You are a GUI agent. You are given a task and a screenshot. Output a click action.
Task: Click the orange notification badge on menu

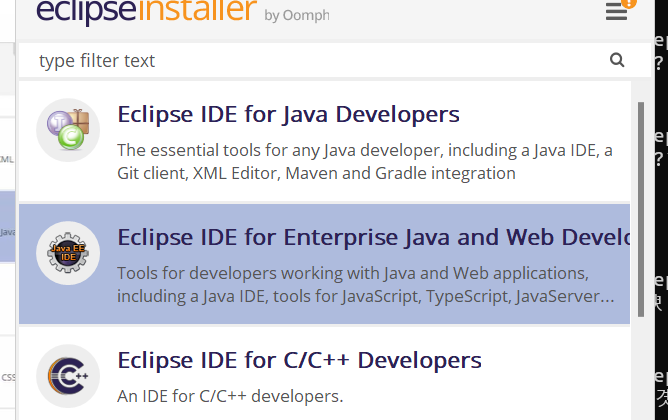[x=629, y=3]
